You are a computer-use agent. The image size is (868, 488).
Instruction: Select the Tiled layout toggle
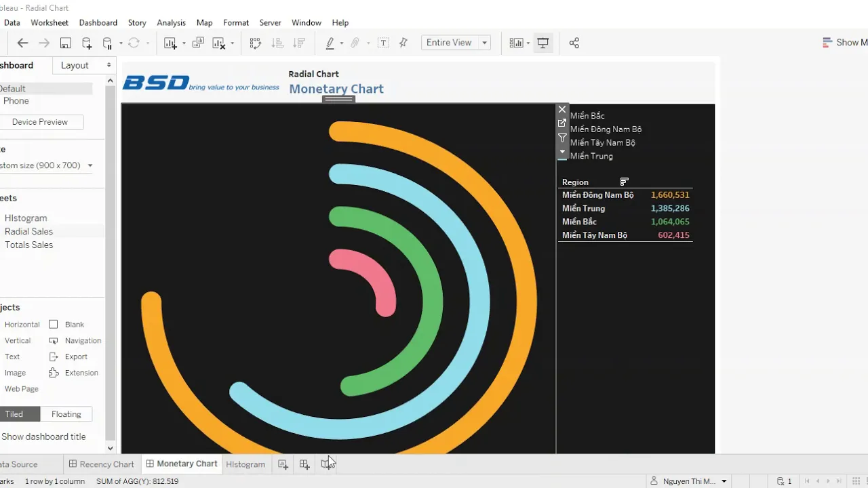pyautogui.click(x=19, y=414)
